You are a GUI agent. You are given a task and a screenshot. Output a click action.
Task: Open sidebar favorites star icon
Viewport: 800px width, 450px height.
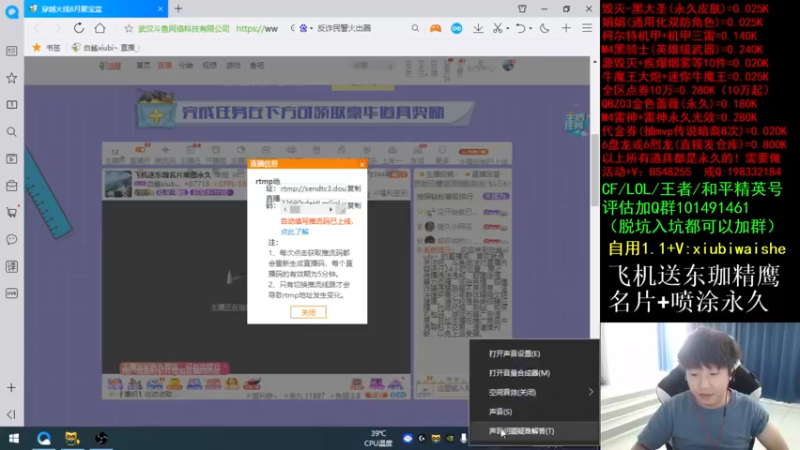pos(11,78)
